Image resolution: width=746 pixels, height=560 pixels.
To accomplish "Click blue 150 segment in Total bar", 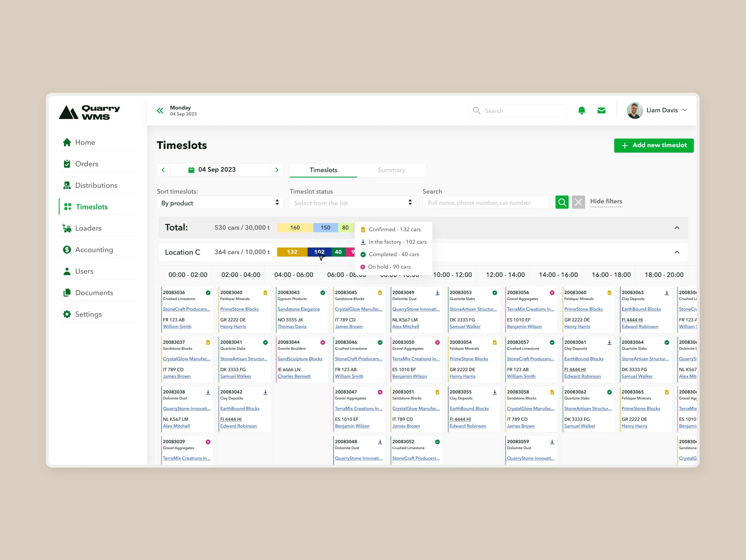I will (x=325, y=228).
